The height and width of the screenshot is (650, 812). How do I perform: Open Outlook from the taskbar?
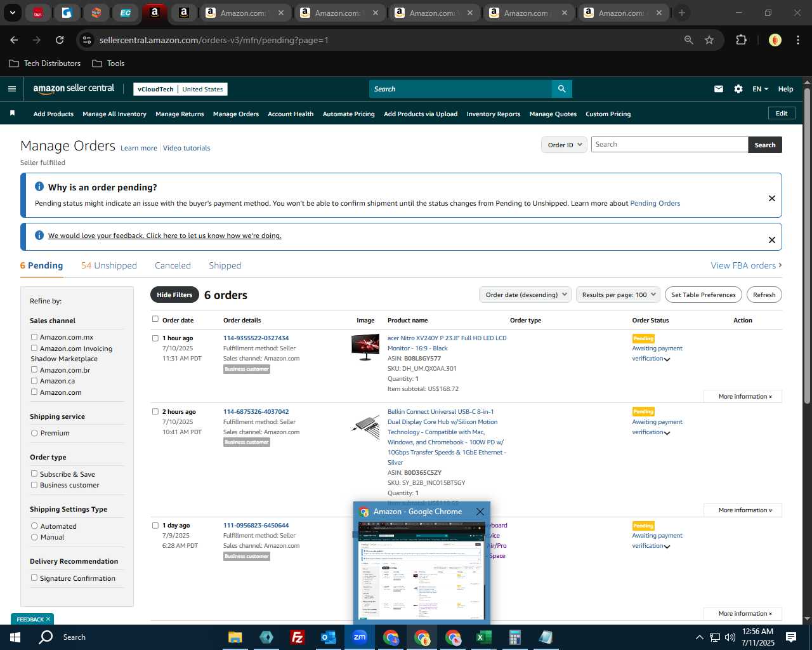329,637
